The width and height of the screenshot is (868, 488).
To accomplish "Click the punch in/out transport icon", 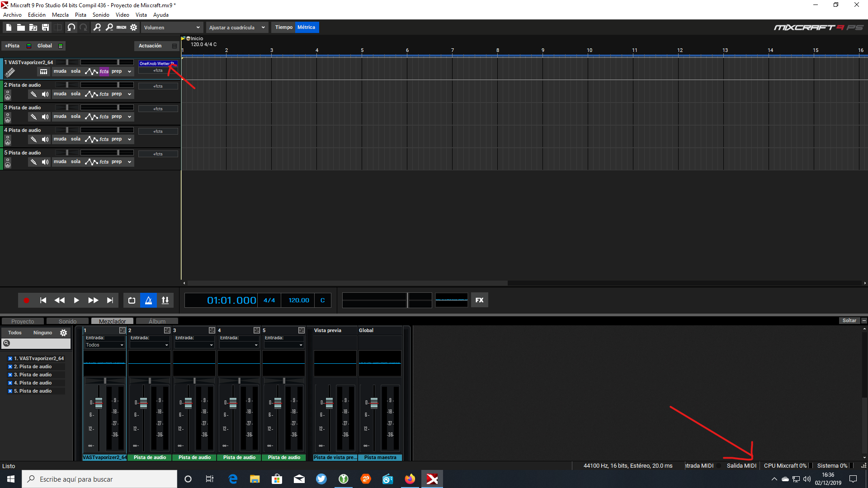I will click(165, 300).
